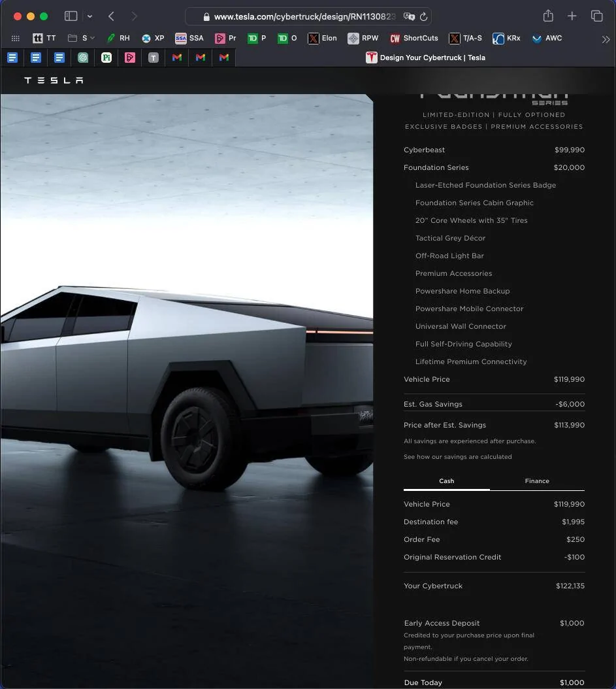Open a new tab with plus button
The width and height of the screenshot is (616, 689).
(572, 16)
